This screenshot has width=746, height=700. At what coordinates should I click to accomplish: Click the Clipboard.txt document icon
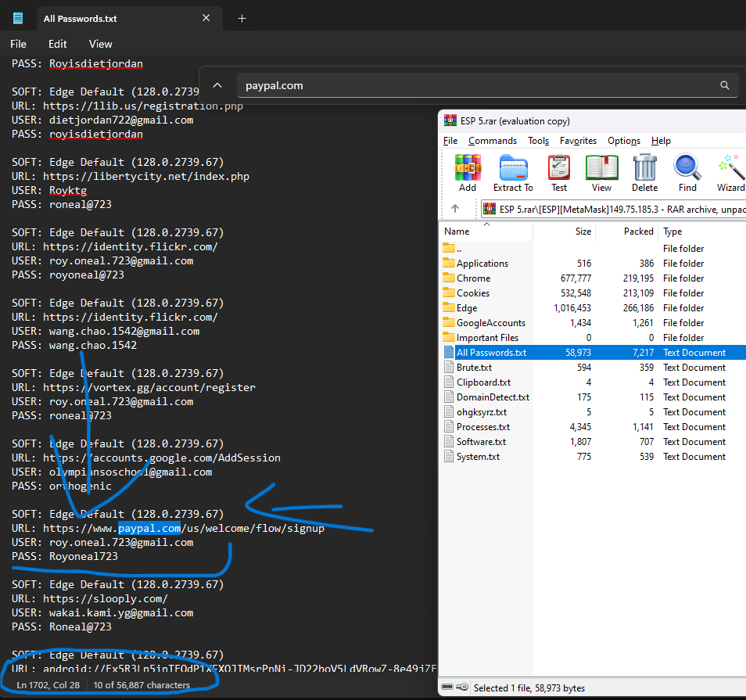coord(449,382)
